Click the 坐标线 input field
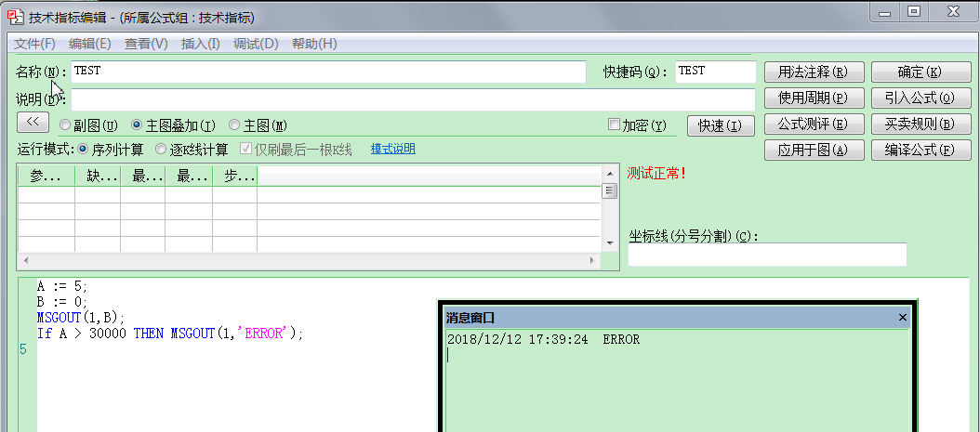The height and width of the screenshot is (432, 980). 767,254
